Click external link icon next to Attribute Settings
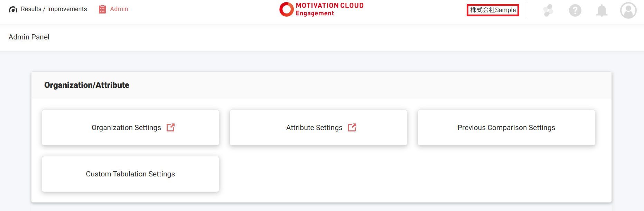Viewport: 644px width, 211px height. tap(352, 128)
